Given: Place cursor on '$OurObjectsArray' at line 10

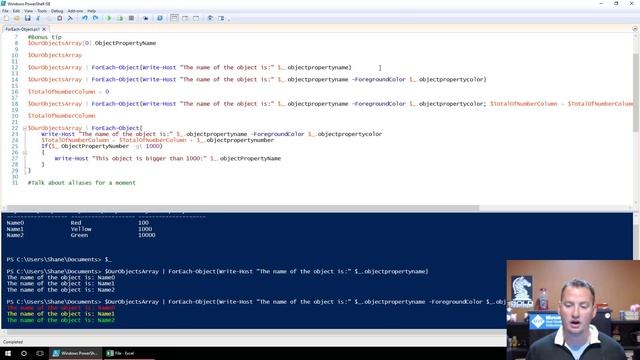Looking at the screenshot, I should coord(55,55).
